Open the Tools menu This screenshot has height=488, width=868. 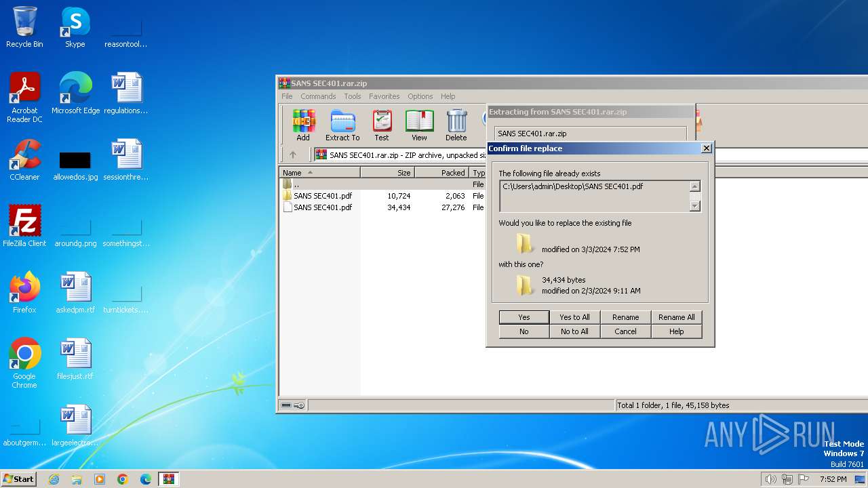[x=353, y=96]
